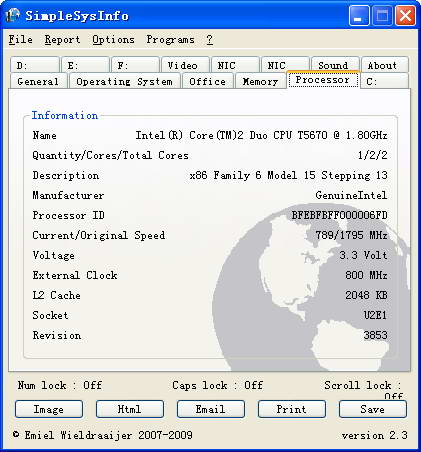This screenshot has width=421, height=452.
Task: Click the 'External Clock' label
Action: point(75,275)
